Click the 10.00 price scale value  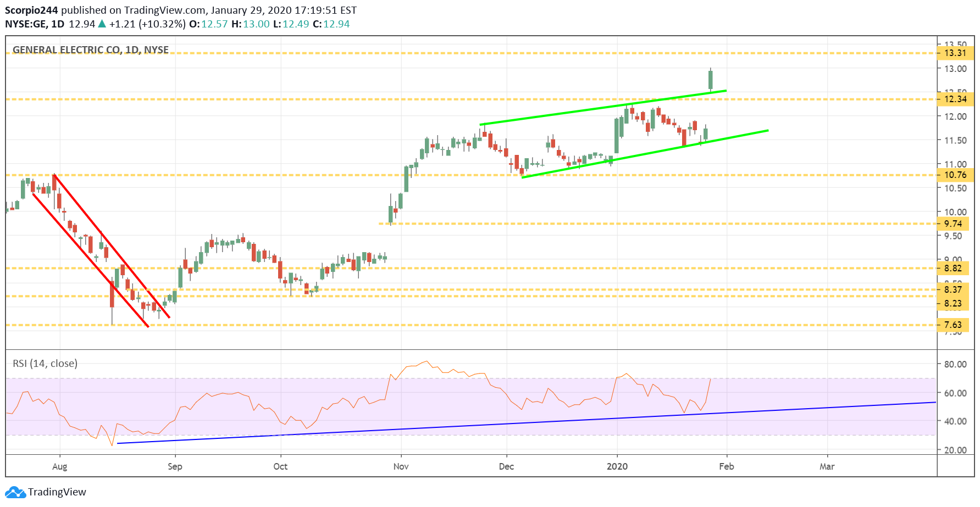[x=955, y=212]
